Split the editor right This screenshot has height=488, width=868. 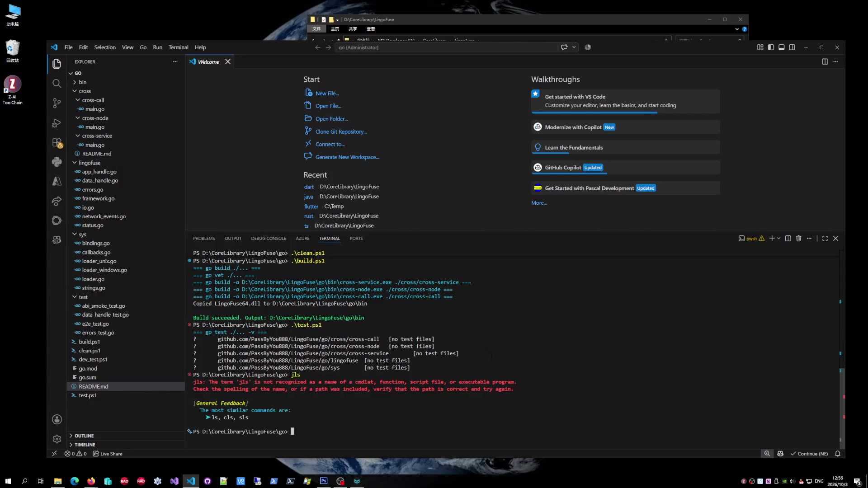[825, 61]
